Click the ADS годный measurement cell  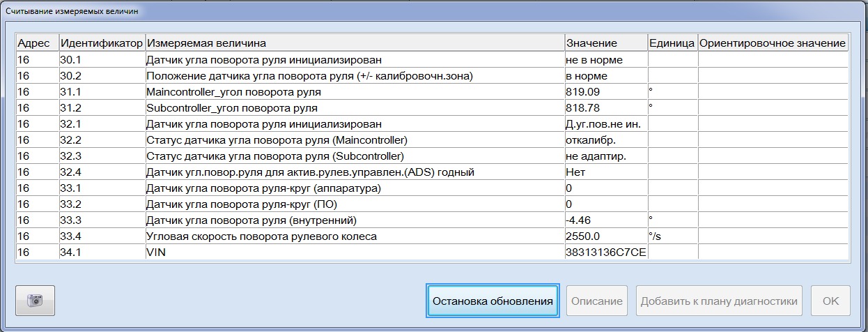355,172
